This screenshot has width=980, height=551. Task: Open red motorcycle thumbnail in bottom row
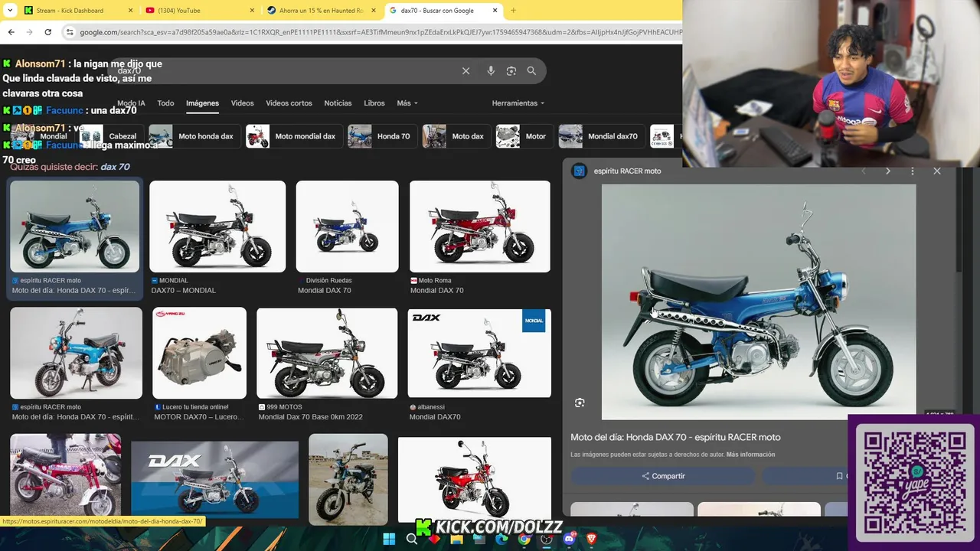pyautogui.click(x=475, y=480)
